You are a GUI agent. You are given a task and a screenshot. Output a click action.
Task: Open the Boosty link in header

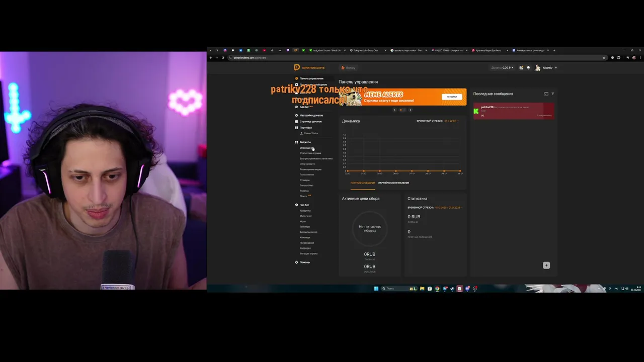pyautogui.click(x=349, y=67)
